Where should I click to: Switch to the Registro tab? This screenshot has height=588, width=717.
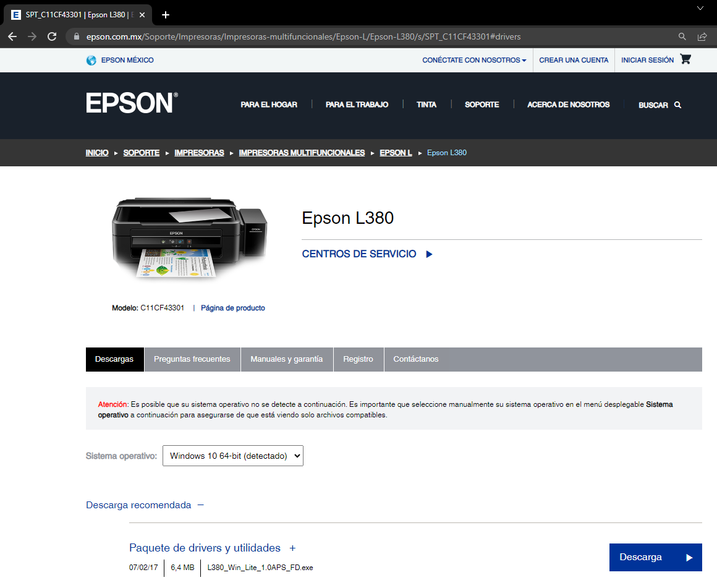click(358, 359)
